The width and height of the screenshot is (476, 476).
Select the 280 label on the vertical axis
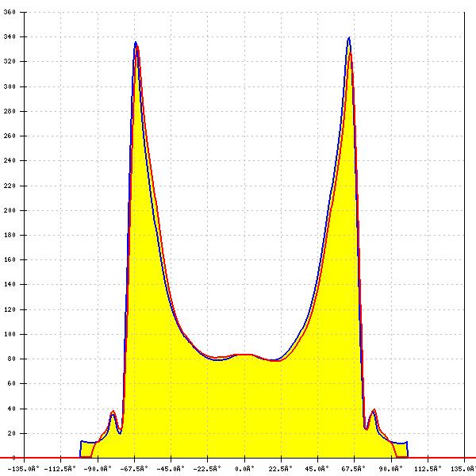coord(10,111)
